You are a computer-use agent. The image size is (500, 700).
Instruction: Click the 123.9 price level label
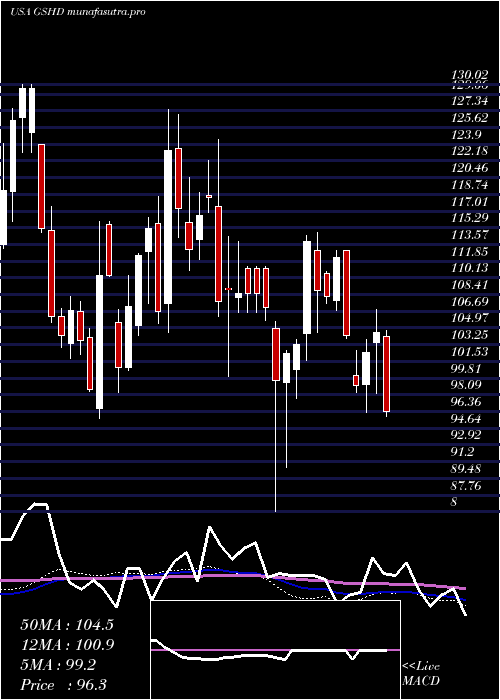point(466,135)
